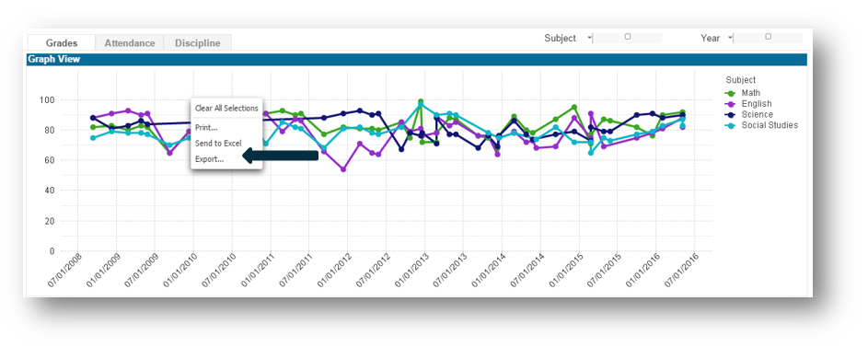This screenshot has width=868, height=347.
Task: Click the highest green Math data point
Action: (x=421, y=102)
